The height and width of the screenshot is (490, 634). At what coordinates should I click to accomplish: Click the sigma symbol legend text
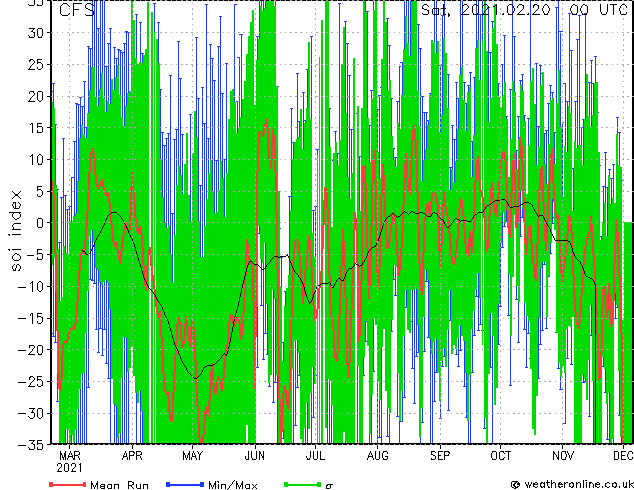[x=329, y=486]
